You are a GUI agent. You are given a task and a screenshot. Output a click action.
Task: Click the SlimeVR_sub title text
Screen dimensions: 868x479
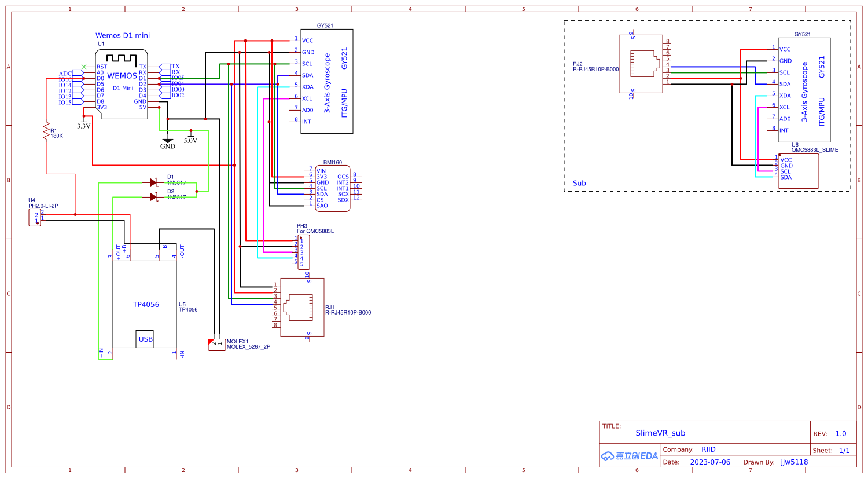pos(660,433)
